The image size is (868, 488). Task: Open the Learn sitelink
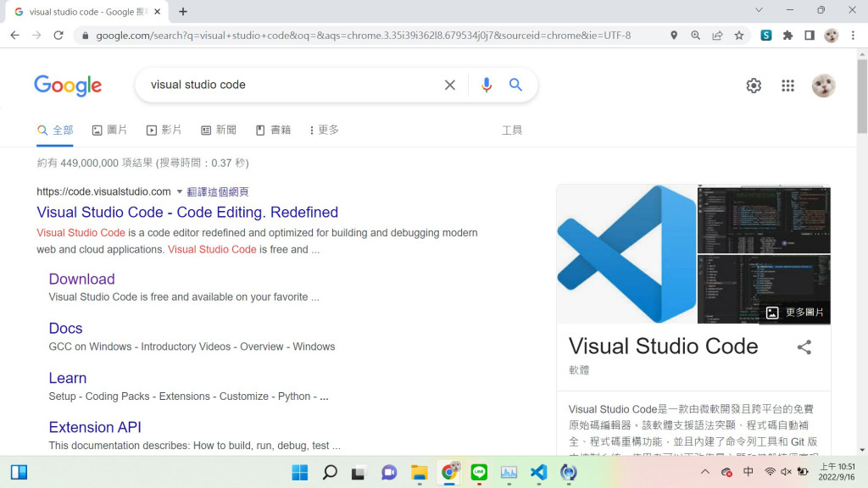click(68, 379)
